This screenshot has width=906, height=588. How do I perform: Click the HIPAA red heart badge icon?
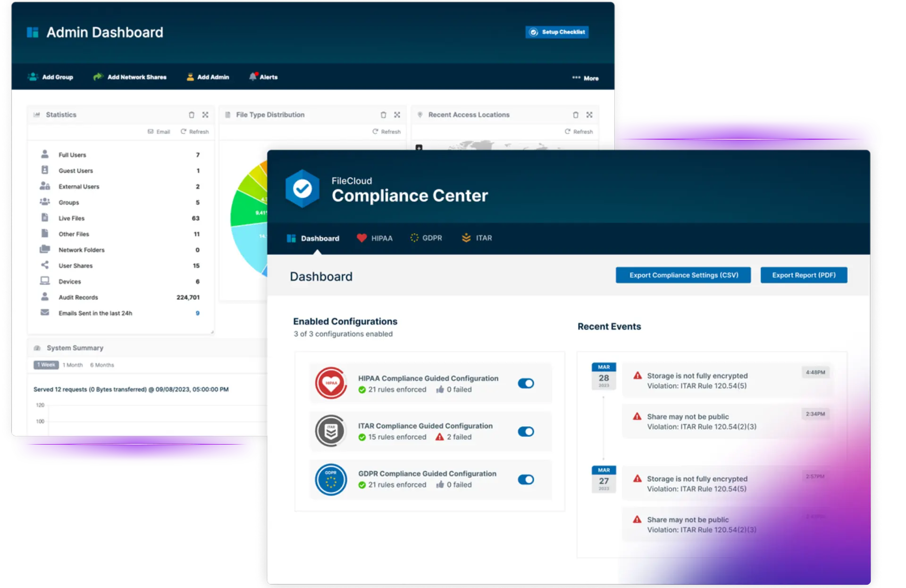tap(331, 383)
